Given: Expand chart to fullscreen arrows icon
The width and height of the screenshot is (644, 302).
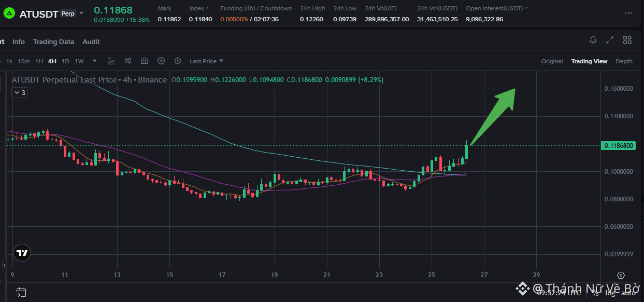Looking at the screenshot, I should (x=610, y=40).
